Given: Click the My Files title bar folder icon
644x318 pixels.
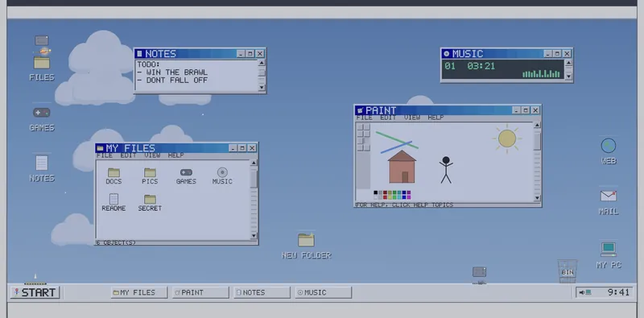Looking at the screenshot, I should 100,148.
